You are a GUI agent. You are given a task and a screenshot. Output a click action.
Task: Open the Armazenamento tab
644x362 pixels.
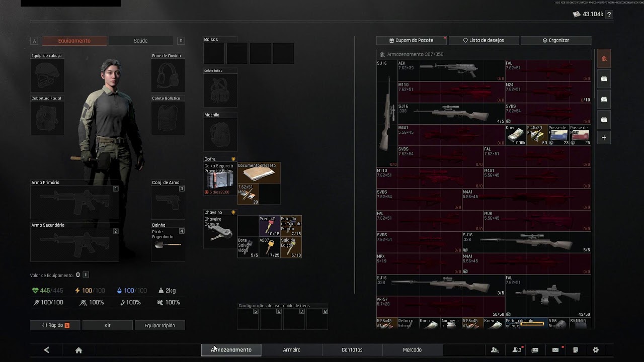point(231,350)
